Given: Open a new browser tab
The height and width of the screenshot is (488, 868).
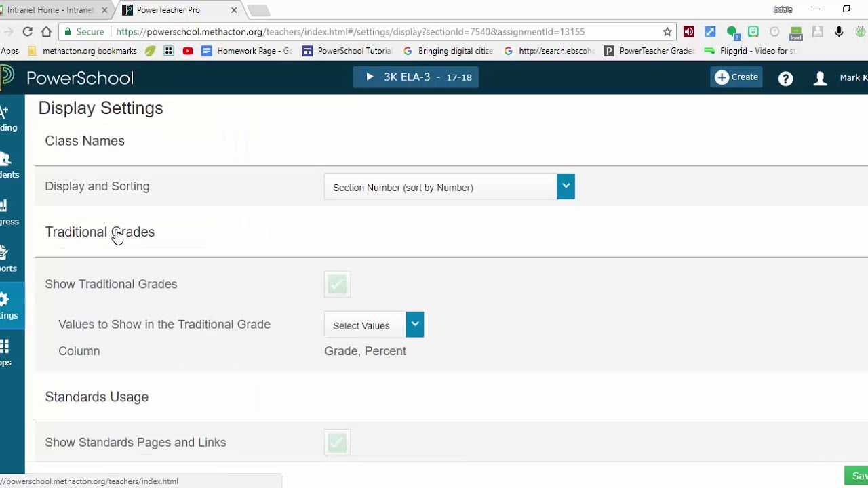Looking at the screenshot, I should (259, 10).
